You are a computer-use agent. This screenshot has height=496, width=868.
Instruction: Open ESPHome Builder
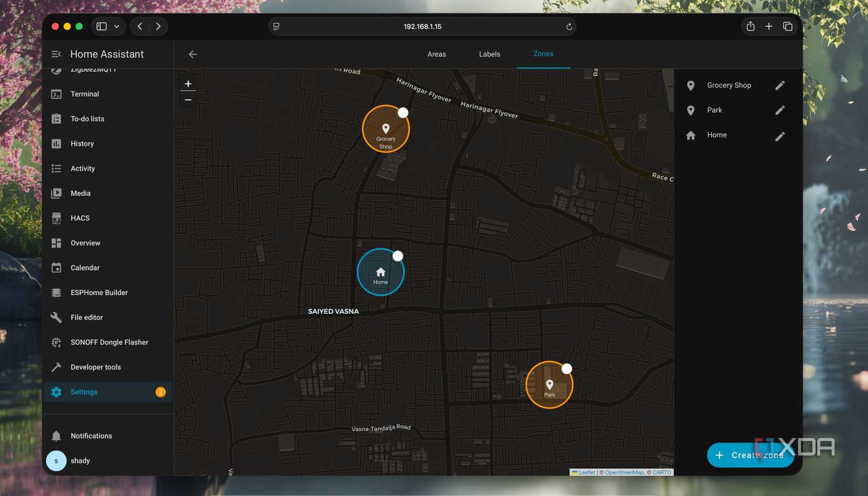pos(107,292)
